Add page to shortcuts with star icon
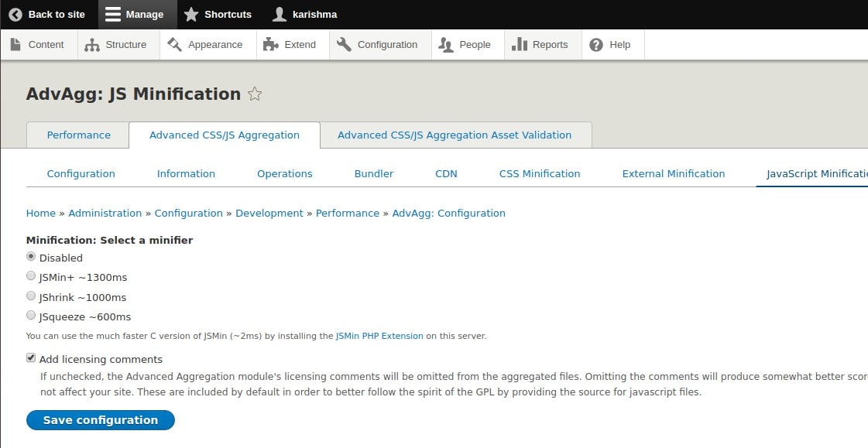The height and width of the screenshot is (448, 868). click(255, 94)
